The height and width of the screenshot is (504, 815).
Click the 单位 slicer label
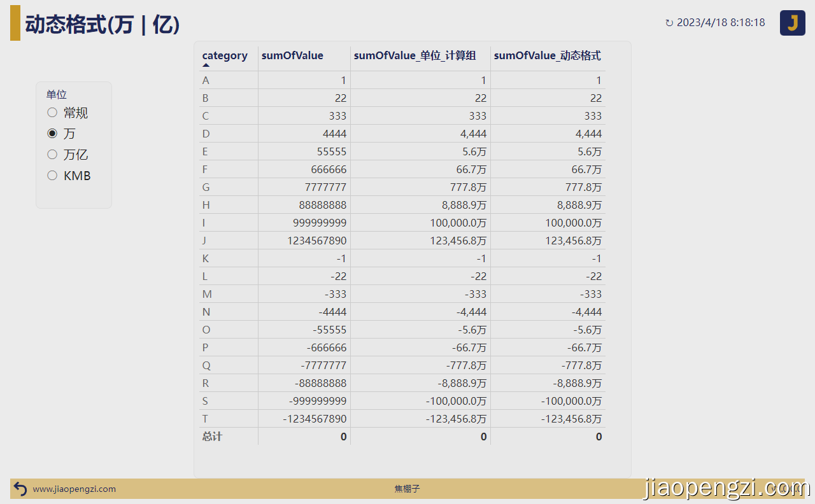pos(56,95)
